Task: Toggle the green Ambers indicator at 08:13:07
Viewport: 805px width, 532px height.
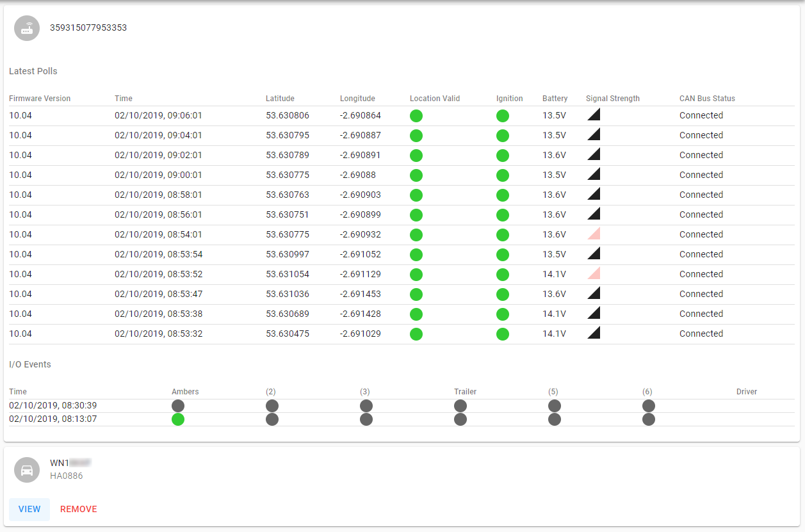Action: pyautogui.click(x=178, y=419)
